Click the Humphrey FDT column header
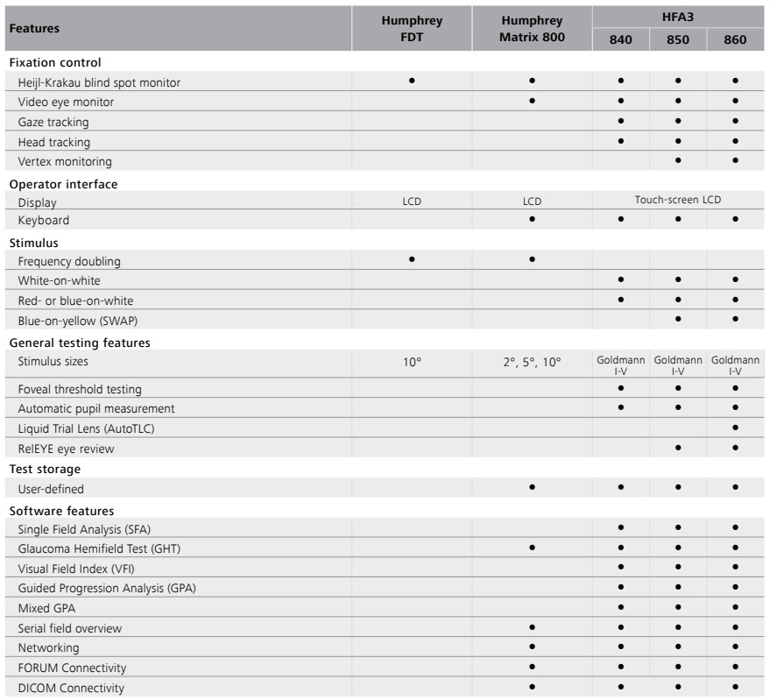 [412, 29]
